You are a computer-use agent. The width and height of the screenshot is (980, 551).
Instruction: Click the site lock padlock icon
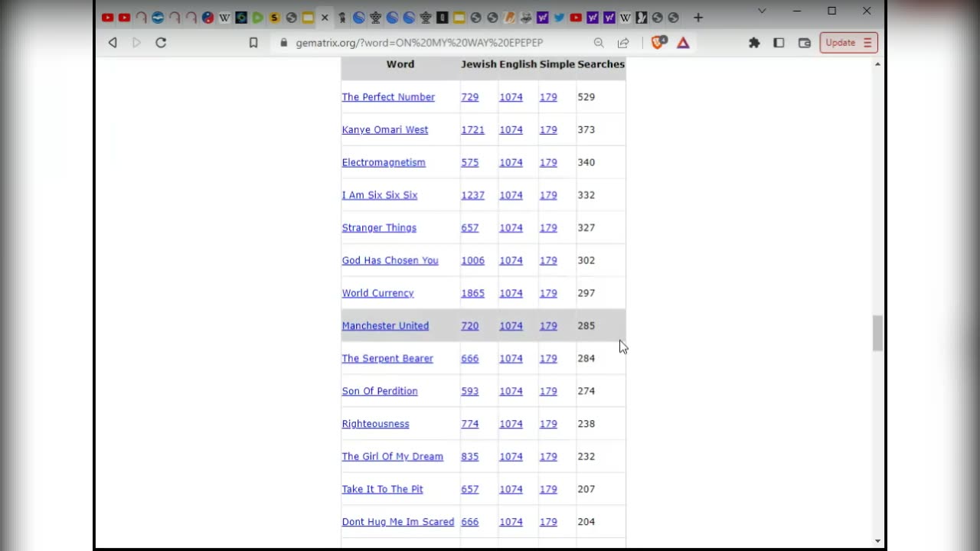pyautogui.click(x=284, y=43)
